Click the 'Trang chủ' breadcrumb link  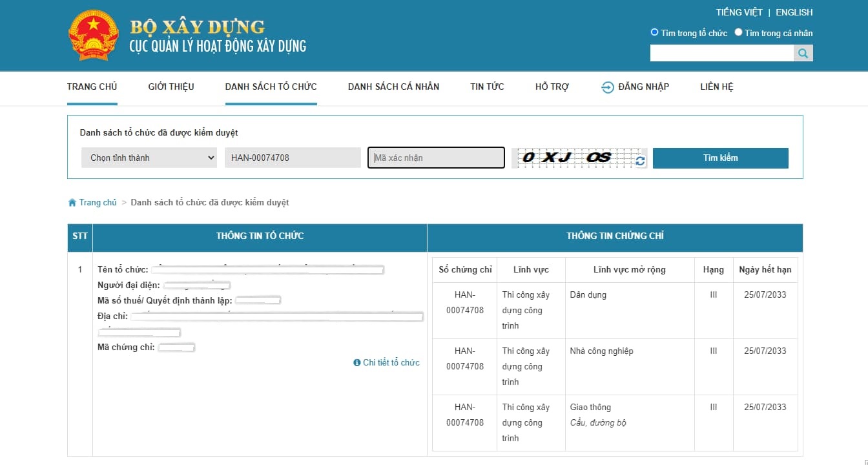(98, 203)
